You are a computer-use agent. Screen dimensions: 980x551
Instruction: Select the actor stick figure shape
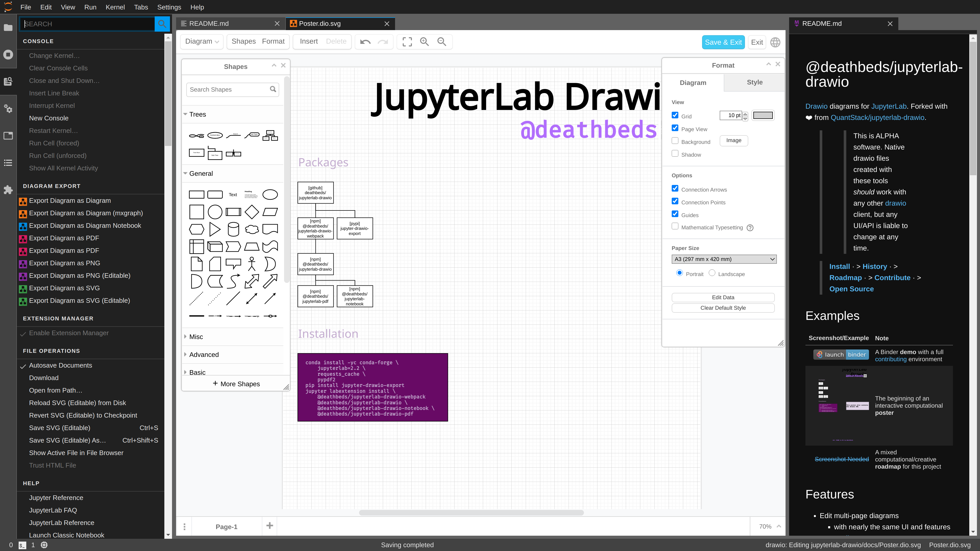point(252,264)
